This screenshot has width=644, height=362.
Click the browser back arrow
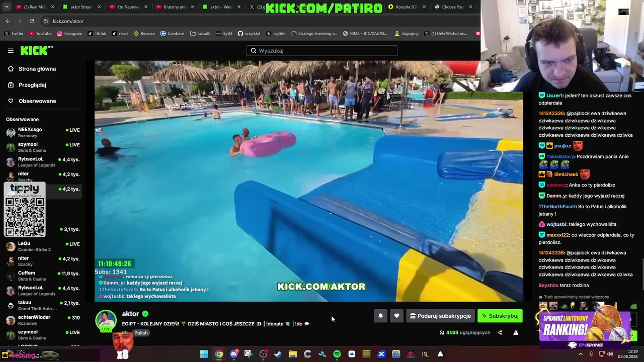(8, 21)
